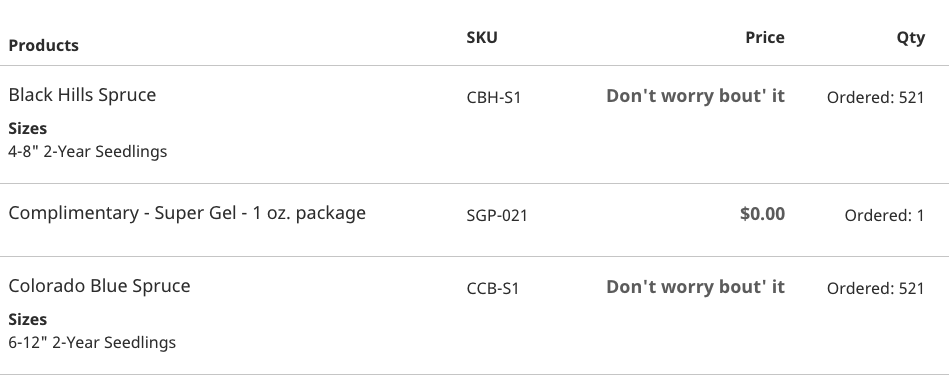Click the SKU column header
This screenshot has height=375, width=949.
482,38
